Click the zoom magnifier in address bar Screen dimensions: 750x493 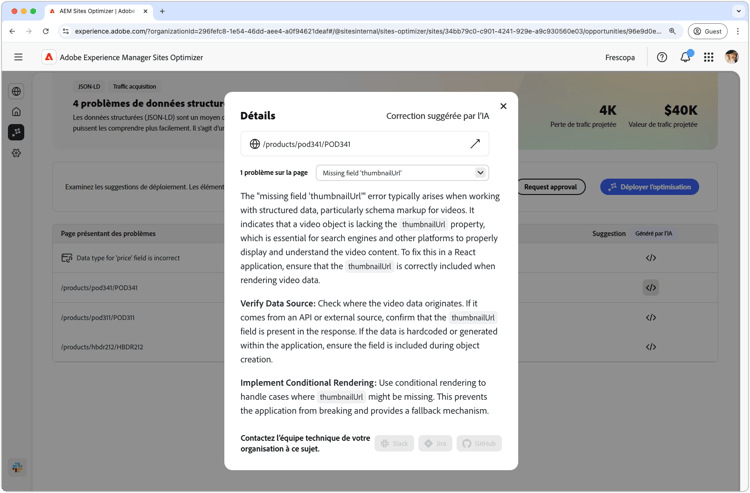672,32
